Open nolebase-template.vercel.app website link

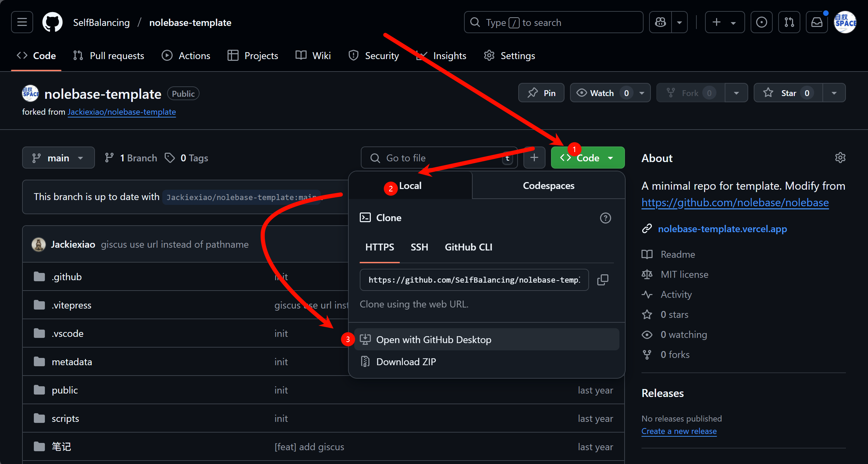[722, 229]
